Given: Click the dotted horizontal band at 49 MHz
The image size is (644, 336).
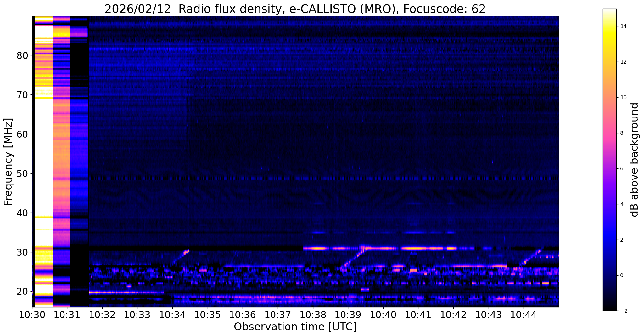Looking at the screenshot, I should click(x=324, y=178).
